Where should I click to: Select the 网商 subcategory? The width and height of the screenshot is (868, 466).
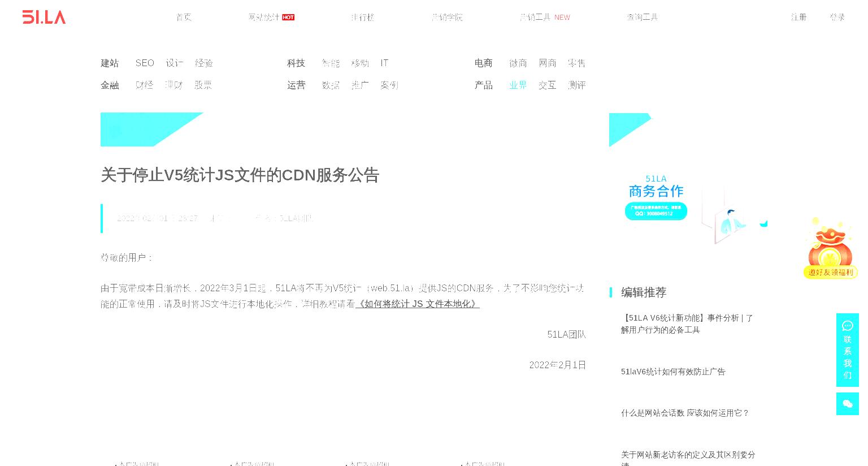click(548, 63)
